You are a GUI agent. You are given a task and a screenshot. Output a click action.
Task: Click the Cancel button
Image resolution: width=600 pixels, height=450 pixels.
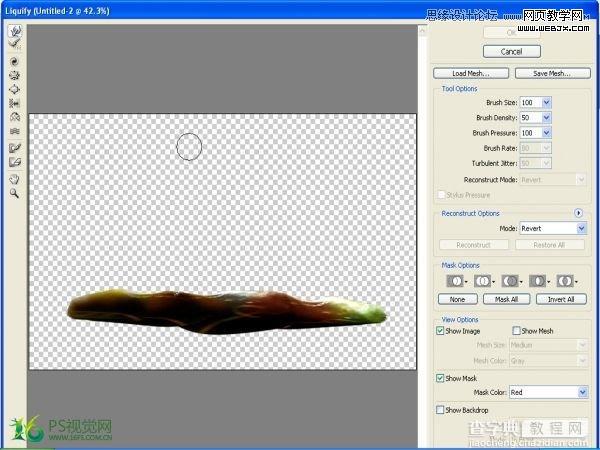tap(512, 52)
